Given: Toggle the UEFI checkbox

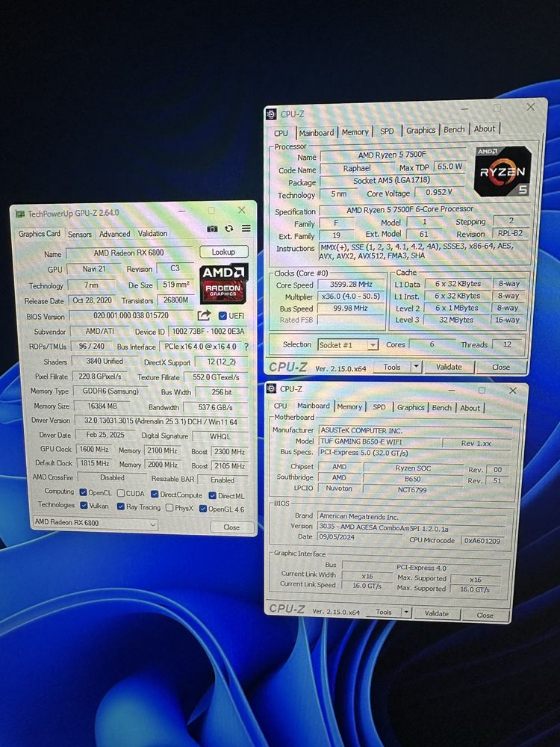Looking at the screenshot, I should coord(223,316).
